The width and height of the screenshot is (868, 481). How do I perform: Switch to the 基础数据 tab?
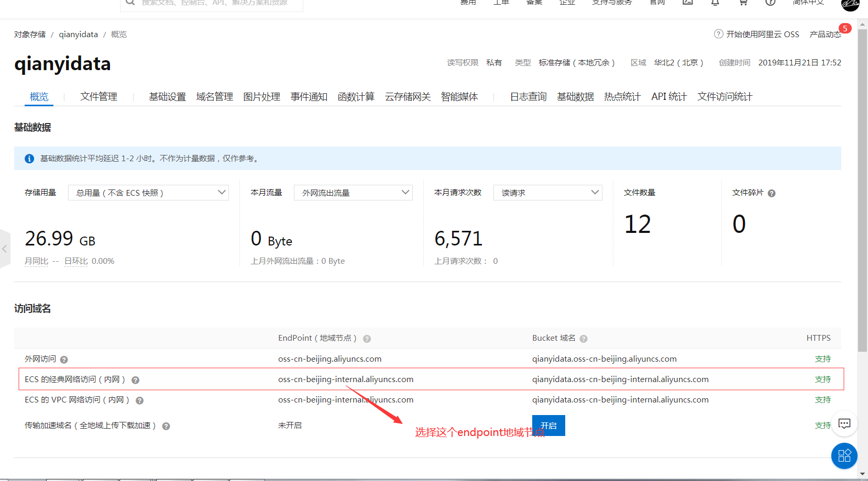575,97
